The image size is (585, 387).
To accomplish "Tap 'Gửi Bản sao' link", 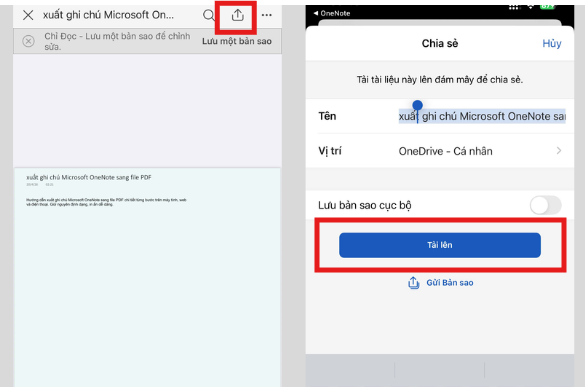I will tap(450, 283).
